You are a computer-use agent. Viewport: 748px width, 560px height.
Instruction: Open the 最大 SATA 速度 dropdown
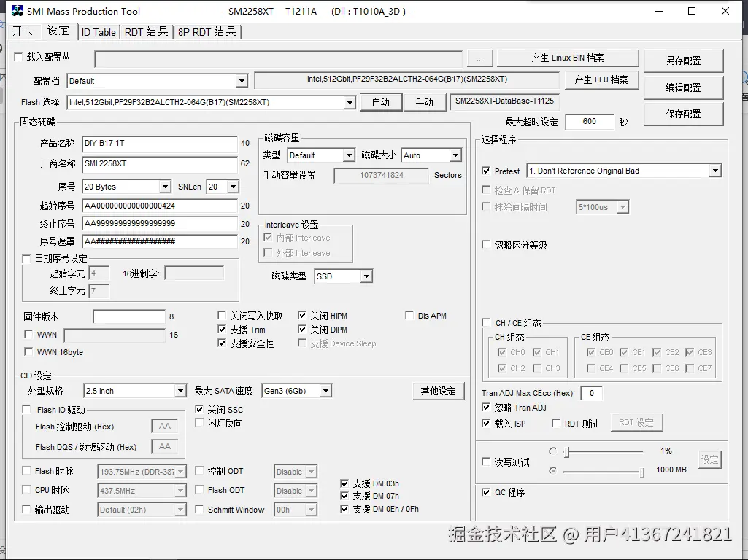[325, 392]
